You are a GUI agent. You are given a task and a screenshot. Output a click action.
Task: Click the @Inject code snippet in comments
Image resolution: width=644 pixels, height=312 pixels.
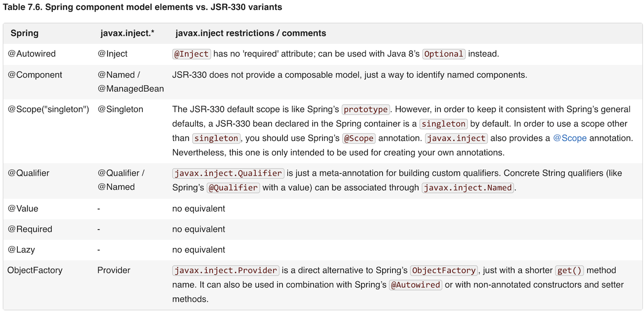[x=192, y=54]
